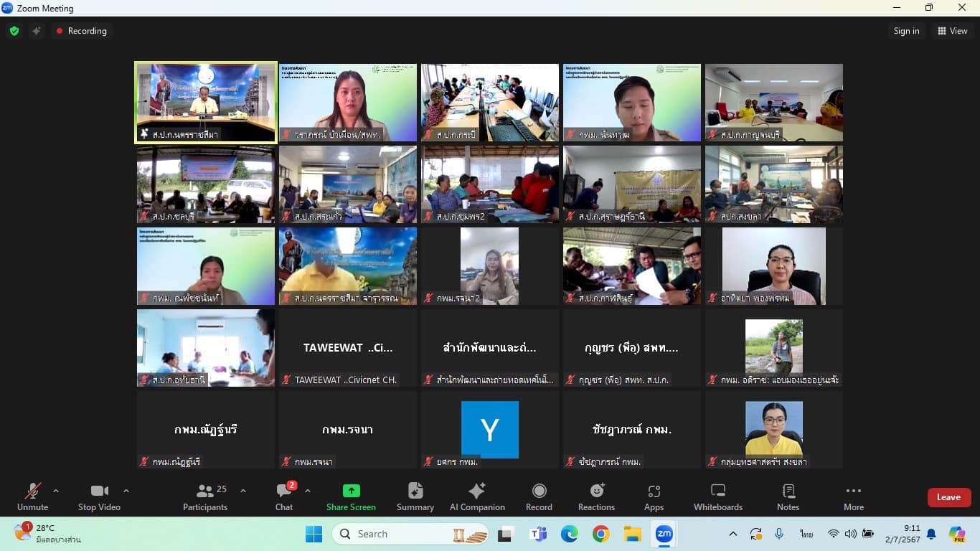This screenshot has height=551, width=980.
Task: Select the TAWEEWAT ..Civicnet participant tile
Action: point(348,348)
